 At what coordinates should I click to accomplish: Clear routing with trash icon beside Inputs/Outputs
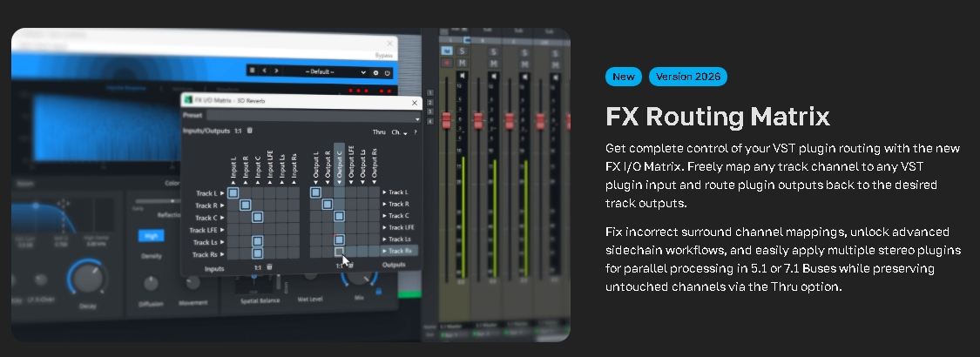(x=249, y=131)
